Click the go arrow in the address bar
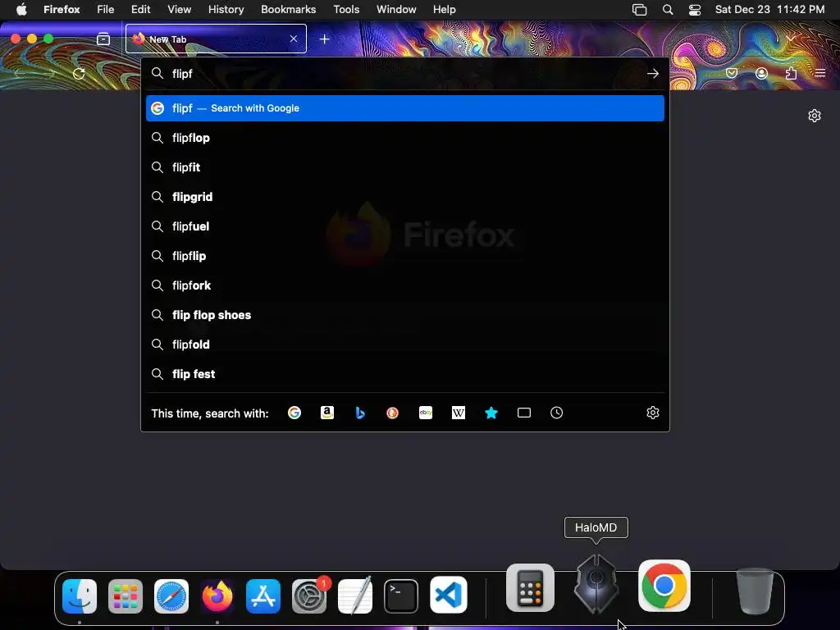The width and height of the screenshot is (840, 630). 652,73
